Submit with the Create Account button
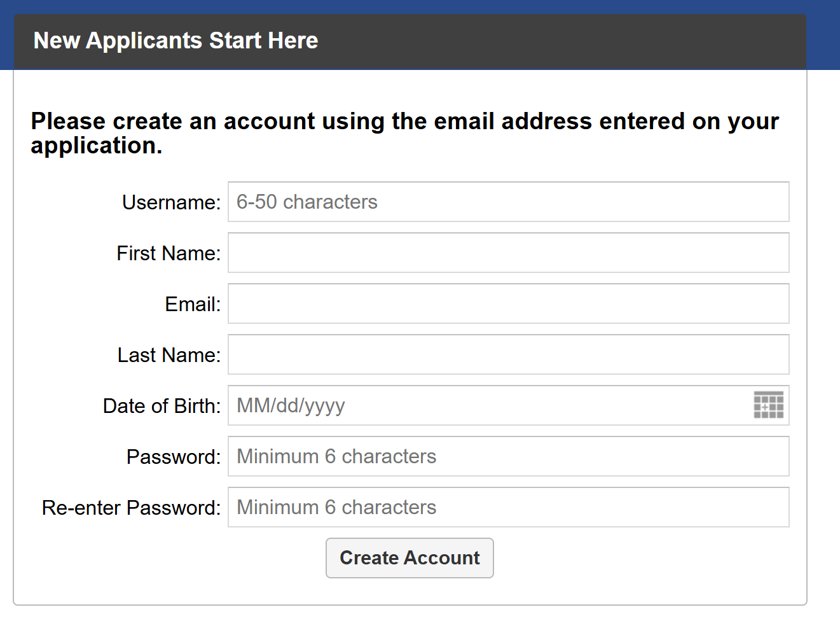The height and width of the screenshot is (642, 840). pos(410,558)
